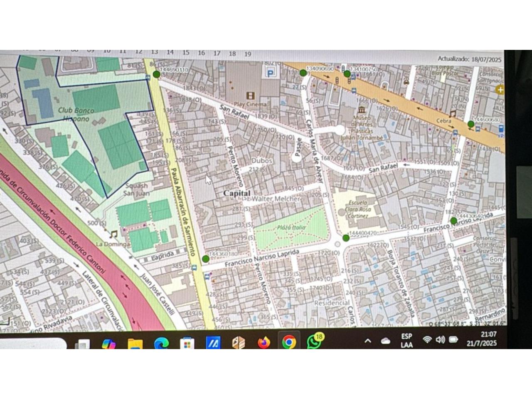Open Microsoft Store from the taskbar
This screenshot has height=399, width=532.
187,344
